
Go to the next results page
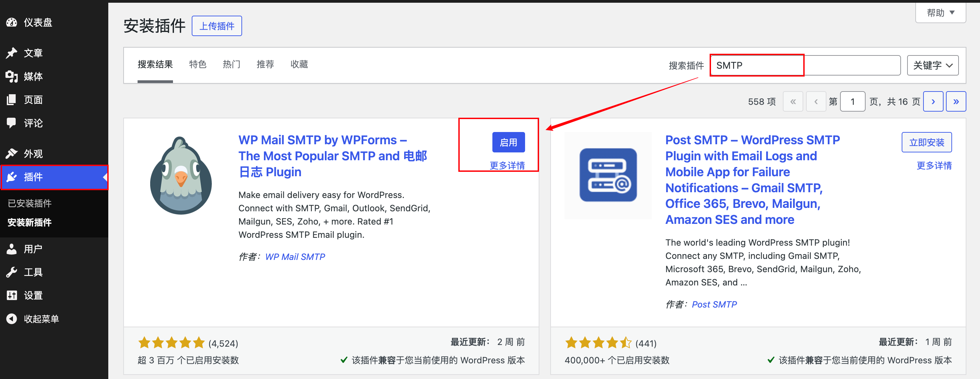(933, 101)
